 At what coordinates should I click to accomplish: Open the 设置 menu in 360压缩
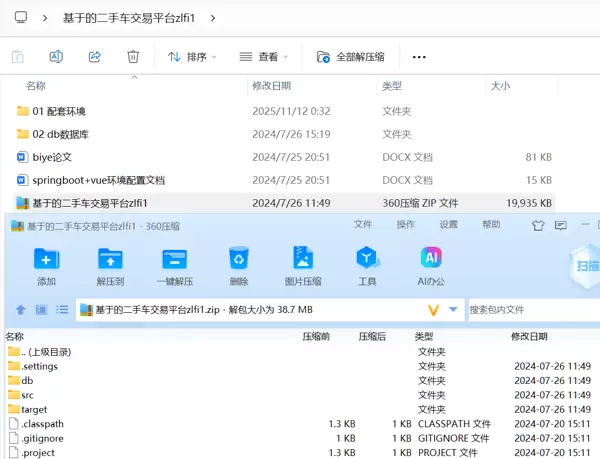[449, 225]
